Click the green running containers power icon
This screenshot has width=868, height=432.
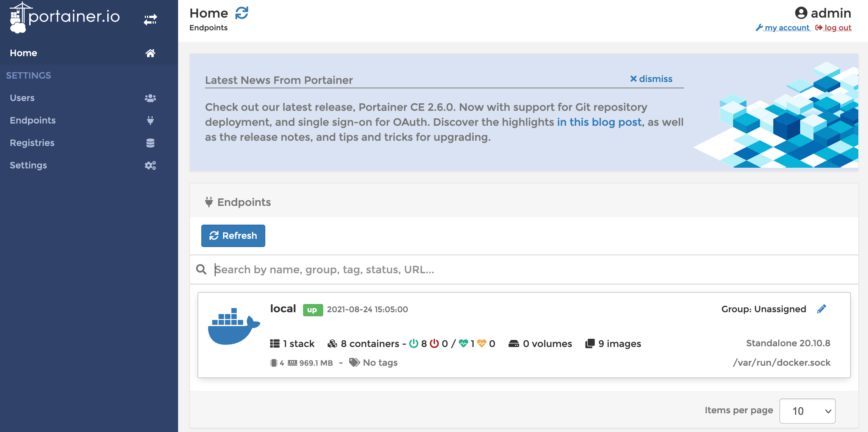coord(414,343)
